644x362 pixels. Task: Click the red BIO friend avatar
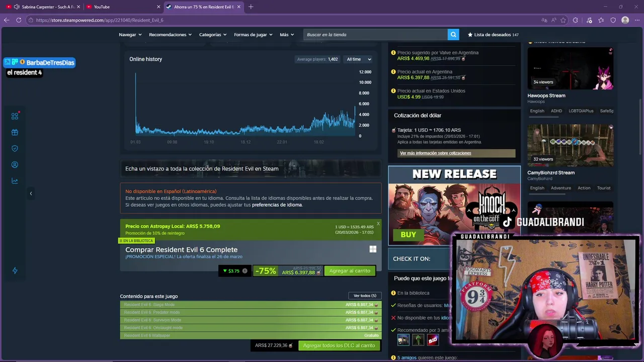pos(433,340)
